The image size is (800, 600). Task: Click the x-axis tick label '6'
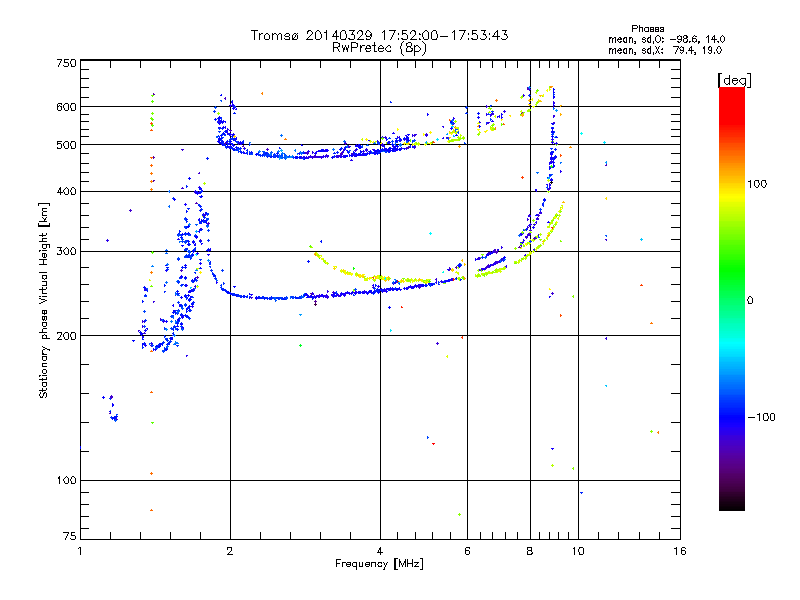point(467,551)
